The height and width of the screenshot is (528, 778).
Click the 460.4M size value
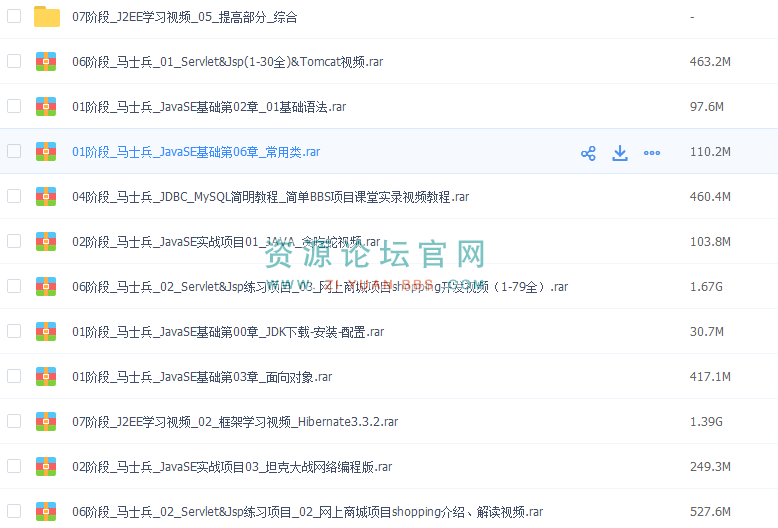pyautogui.click(x=710, y=197)
